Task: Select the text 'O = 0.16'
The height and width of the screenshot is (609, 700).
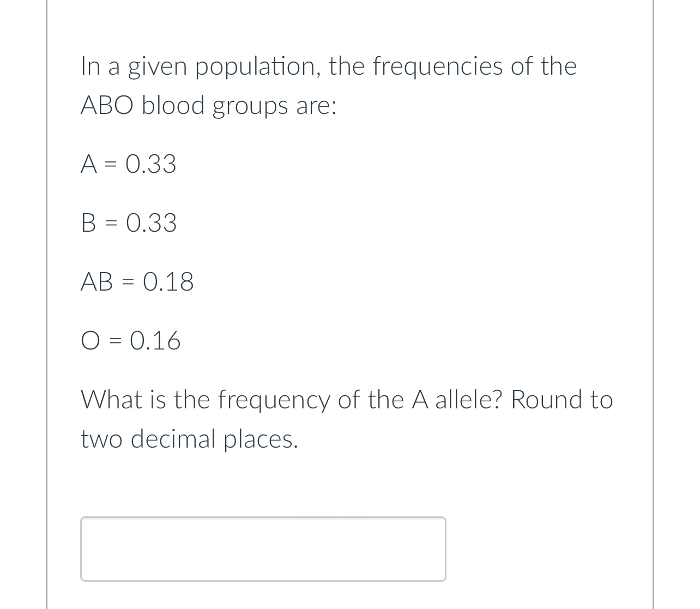Action: [x=130, y=341]
